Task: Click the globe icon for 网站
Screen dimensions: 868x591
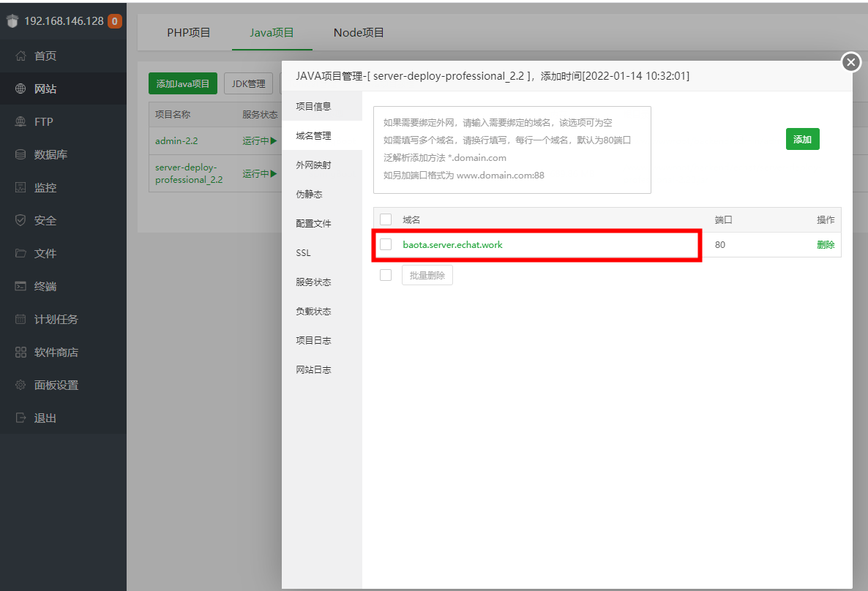Action: (20, 89)
